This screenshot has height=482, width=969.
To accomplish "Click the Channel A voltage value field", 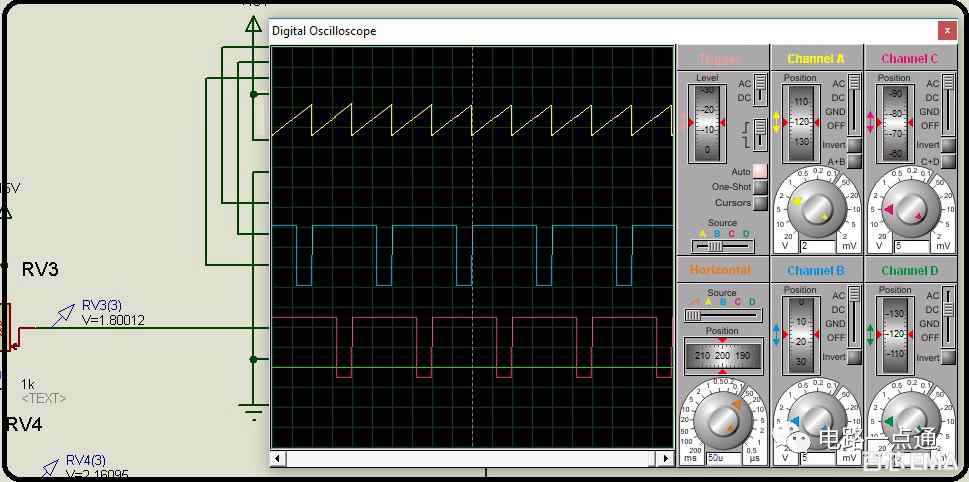I will point(818,246).
